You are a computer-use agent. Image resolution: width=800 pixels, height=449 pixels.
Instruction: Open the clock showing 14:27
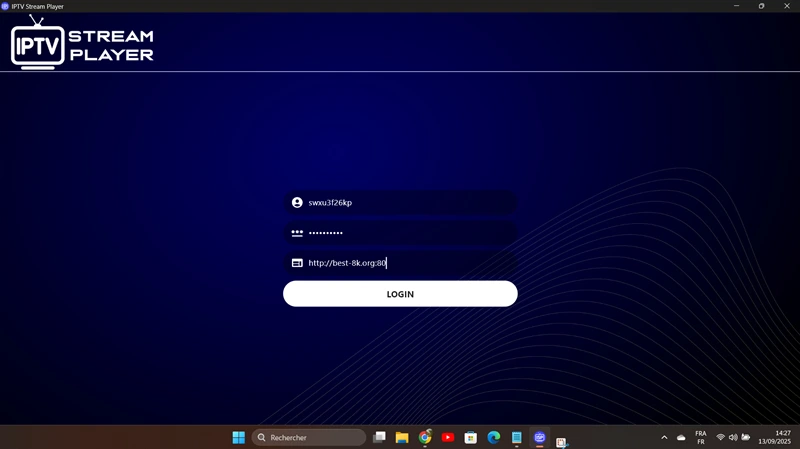pos(774,437)
